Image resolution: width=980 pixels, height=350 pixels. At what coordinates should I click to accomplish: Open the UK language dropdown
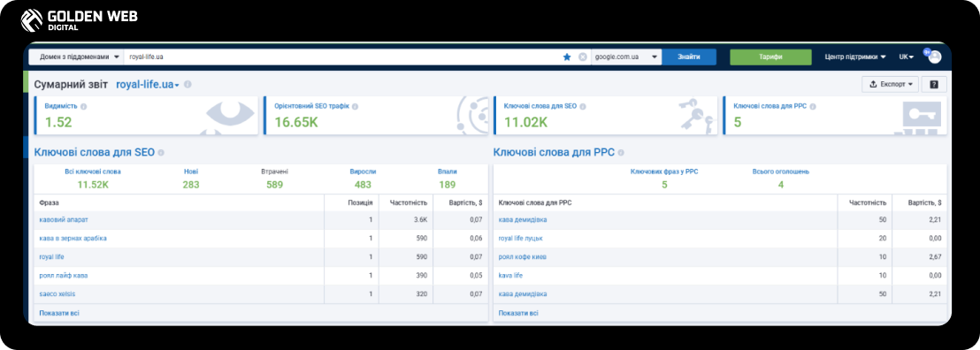907,57
